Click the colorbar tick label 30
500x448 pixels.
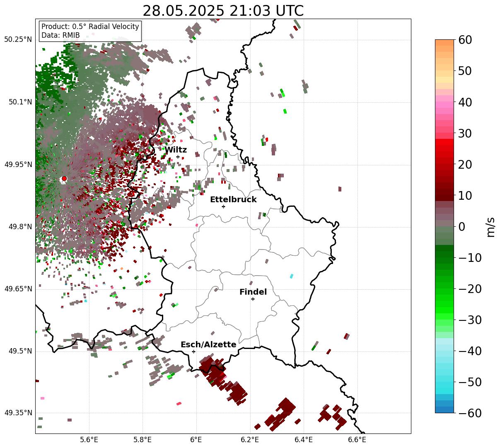464,133
